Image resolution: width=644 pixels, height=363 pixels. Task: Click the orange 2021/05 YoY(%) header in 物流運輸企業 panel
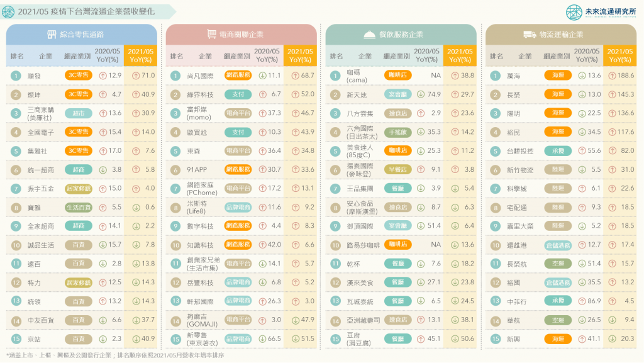click(619, 55)
